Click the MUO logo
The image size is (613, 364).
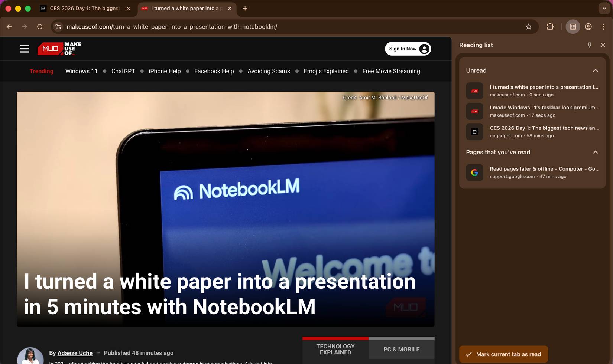click(58, 49)
